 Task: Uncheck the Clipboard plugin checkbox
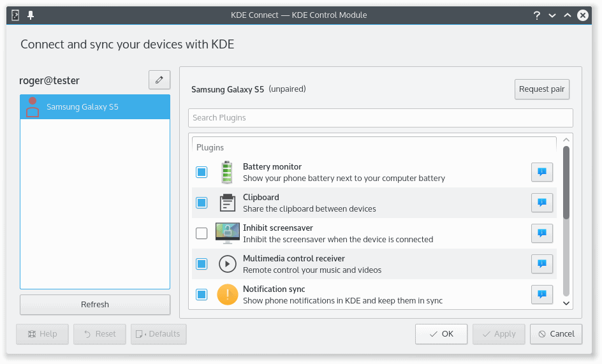202,203
